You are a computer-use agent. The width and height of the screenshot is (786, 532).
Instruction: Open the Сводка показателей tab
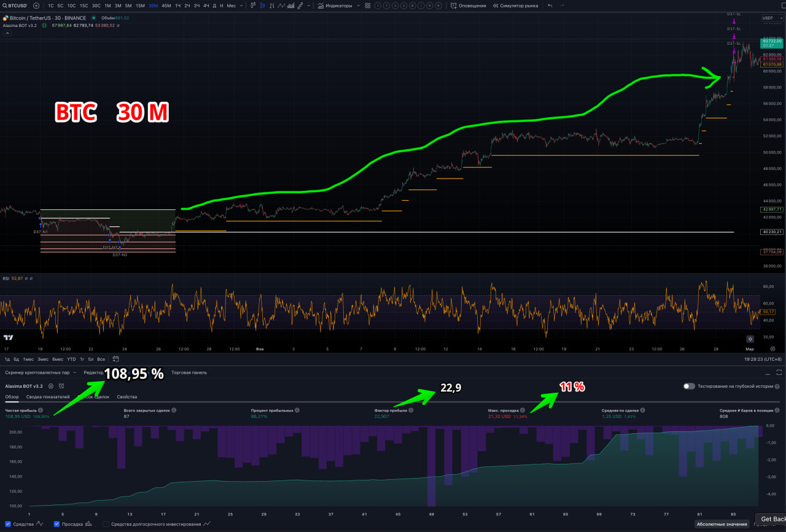pyautogui.click(x=48, y=397)
